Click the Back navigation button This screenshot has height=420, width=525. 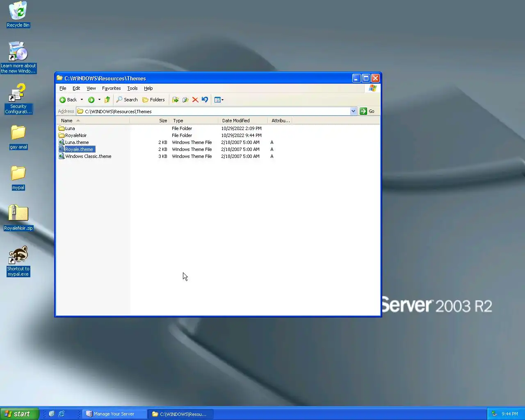(x=68, y=100)
